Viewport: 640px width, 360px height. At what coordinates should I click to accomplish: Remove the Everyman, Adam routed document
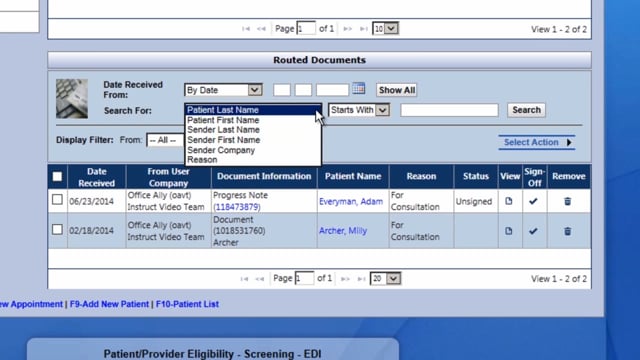tap(567, 201)
